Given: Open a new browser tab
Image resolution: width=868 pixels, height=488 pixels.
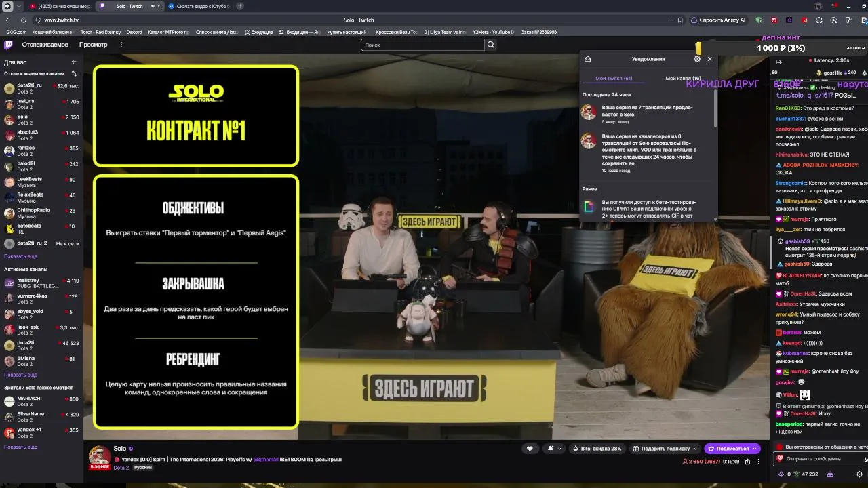Looking at the screenshot, I should pyautogui.click(x=240, y=6).
